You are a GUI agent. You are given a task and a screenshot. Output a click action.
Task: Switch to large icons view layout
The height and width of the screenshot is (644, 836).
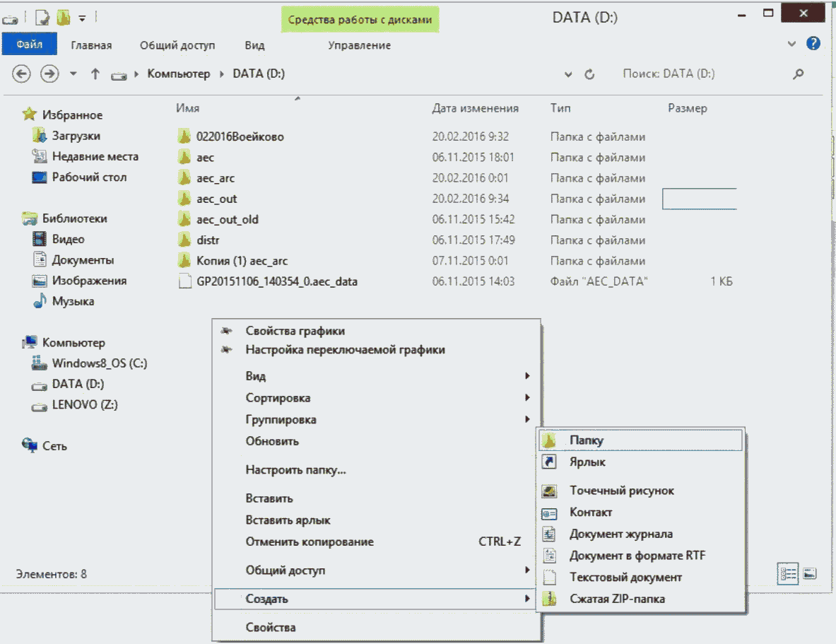pyautogui.click(x=810, y=574)
